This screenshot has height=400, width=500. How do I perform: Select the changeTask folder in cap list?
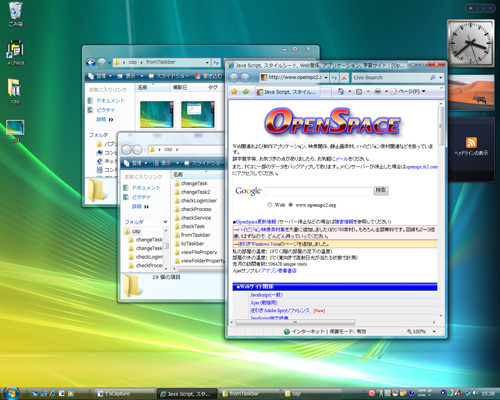click(x=191, y=184)
